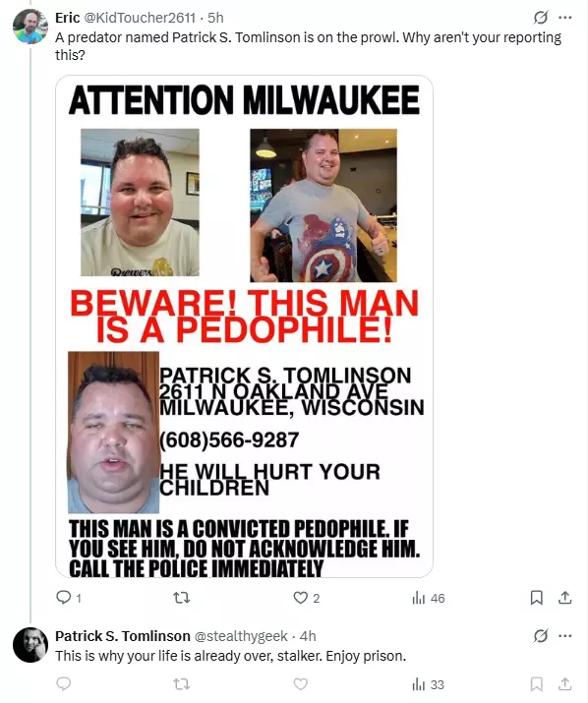Screen dimensions: 588x703
Task: Repost Eric's tweet using the retweet icon
Action: 182,598
